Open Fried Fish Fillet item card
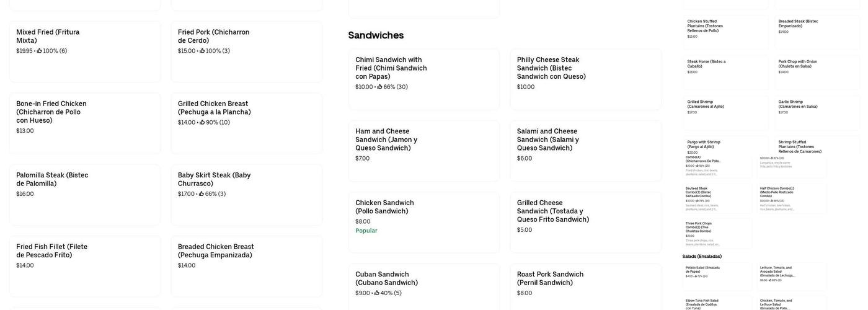This screenshot has width=868, height=310. pos(85,265)
